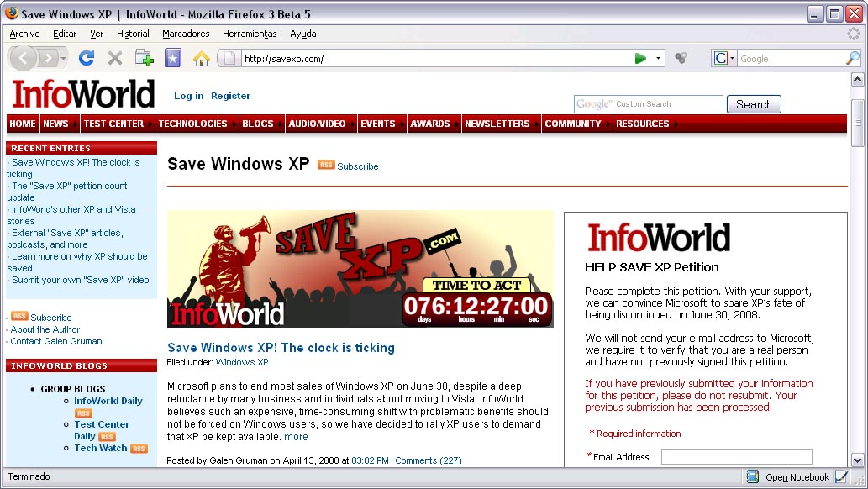This screenshot has height=489, width=868.
Task: Expand the COMMUNITY navigation menu
Action: 576,124
